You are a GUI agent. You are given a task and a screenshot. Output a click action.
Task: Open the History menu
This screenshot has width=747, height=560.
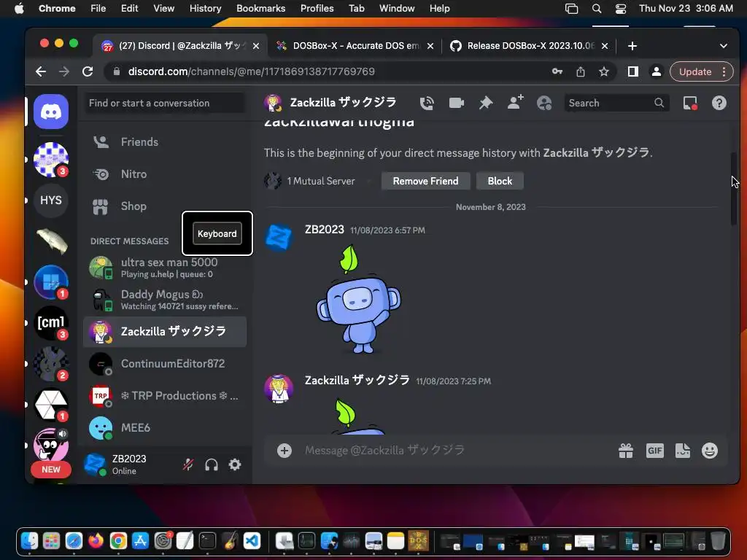click(205, 8)
